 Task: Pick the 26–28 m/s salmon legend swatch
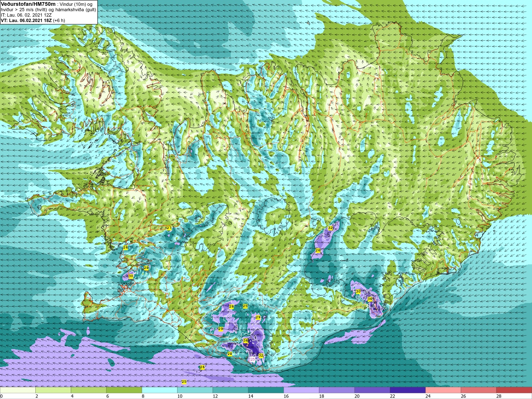pyautogui.click(x=479, y=390)
